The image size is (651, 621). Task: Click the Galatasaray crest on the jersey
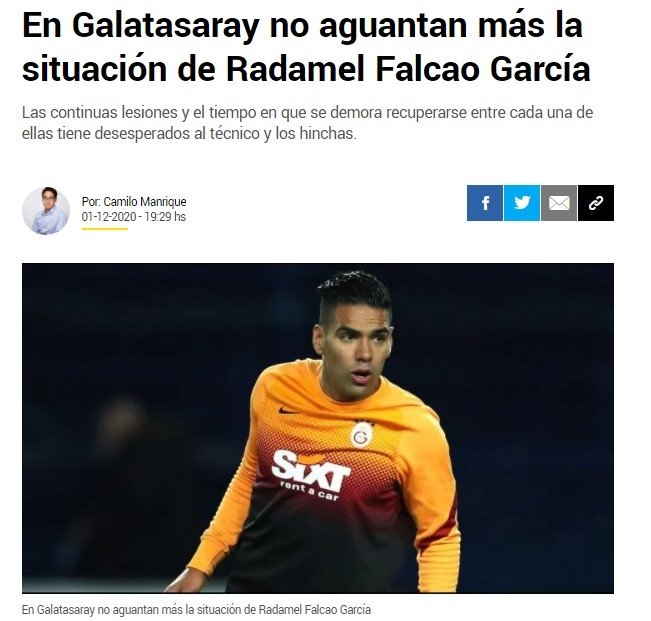pos(362,434)
